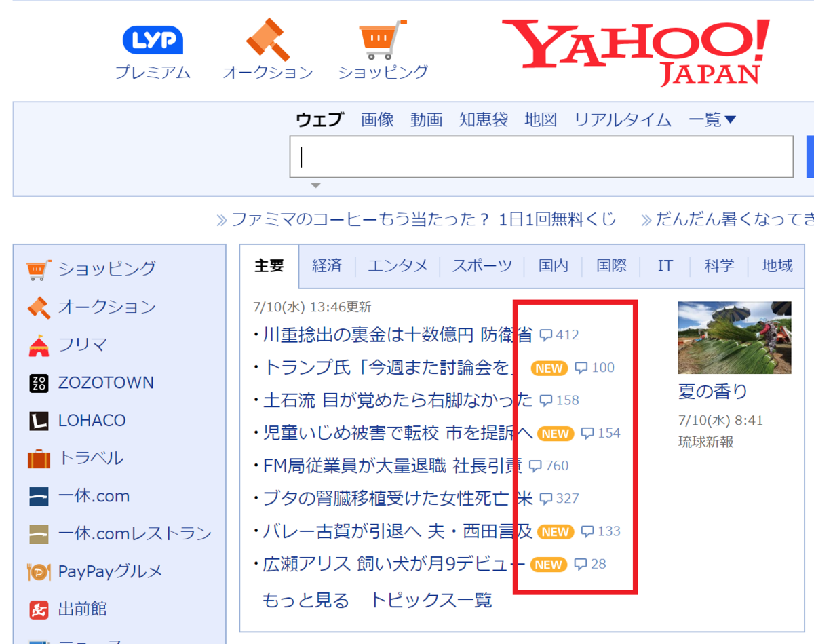
Task: Select 知恵袋 search type
Action: coord(484,120)
